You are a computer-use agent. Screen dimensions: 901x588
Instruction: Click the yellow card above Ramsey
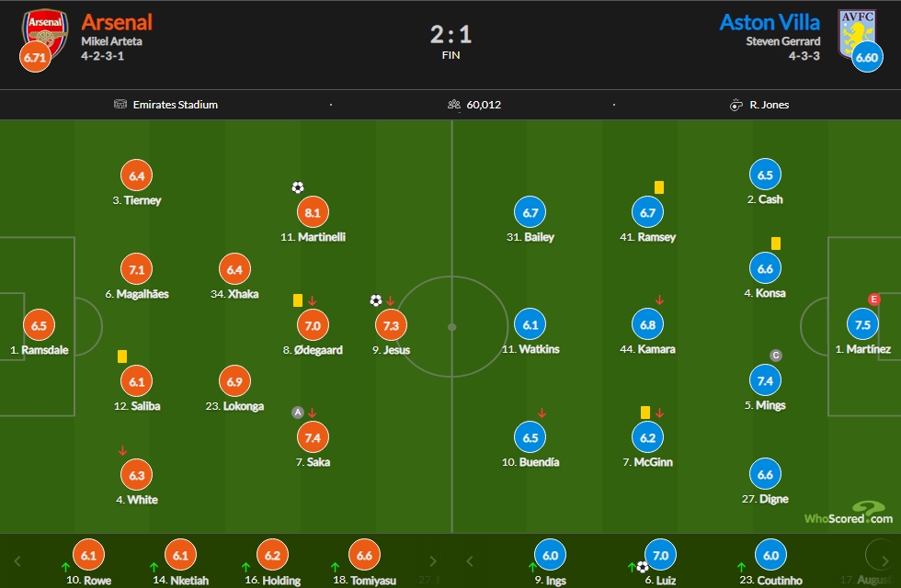pos(659,187)
